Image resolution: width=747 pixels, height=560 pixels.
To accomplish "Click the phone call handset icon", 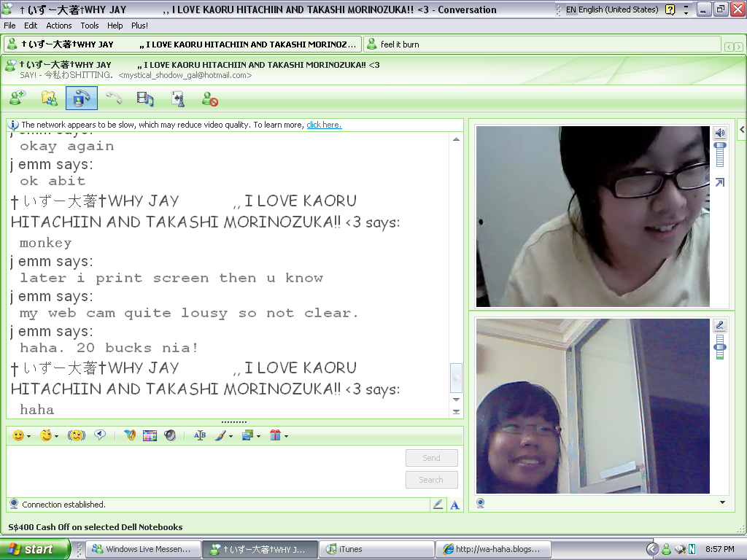I will 114,98.
